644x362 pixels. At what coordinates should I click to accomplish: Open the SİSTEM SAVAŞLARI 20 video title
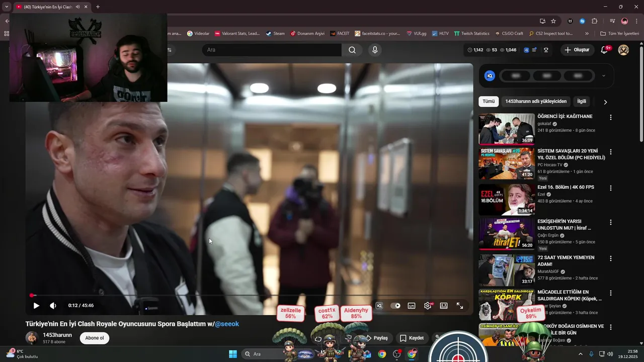pyautogui.click(x=571, y=154)
